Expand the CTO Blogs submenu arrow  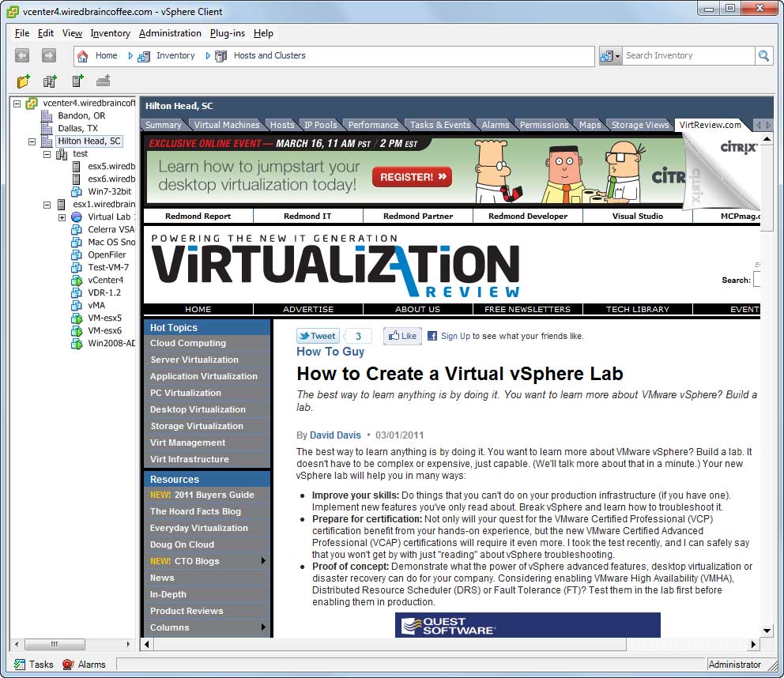[263, 561]
